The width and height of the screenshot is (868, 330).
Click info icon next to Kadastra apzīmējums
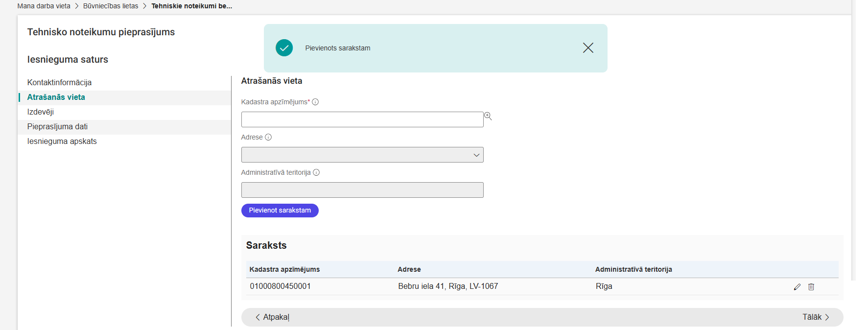tap(315, 102)
